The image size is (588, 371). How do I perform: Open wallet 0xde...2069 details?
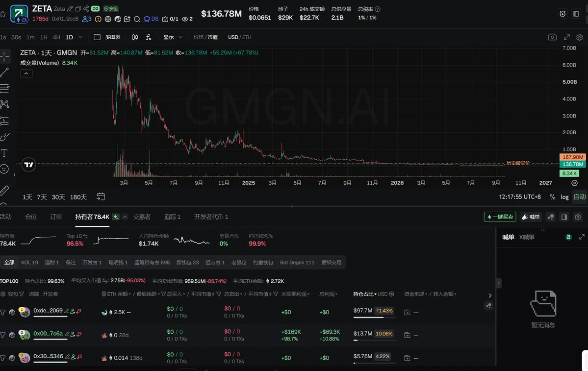coord(48,311)
